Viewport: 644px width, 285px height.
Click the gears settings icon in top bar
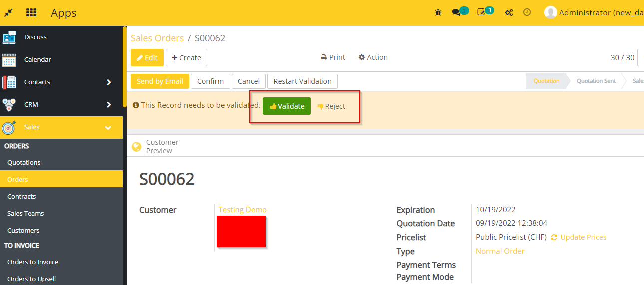click(509, 13)
